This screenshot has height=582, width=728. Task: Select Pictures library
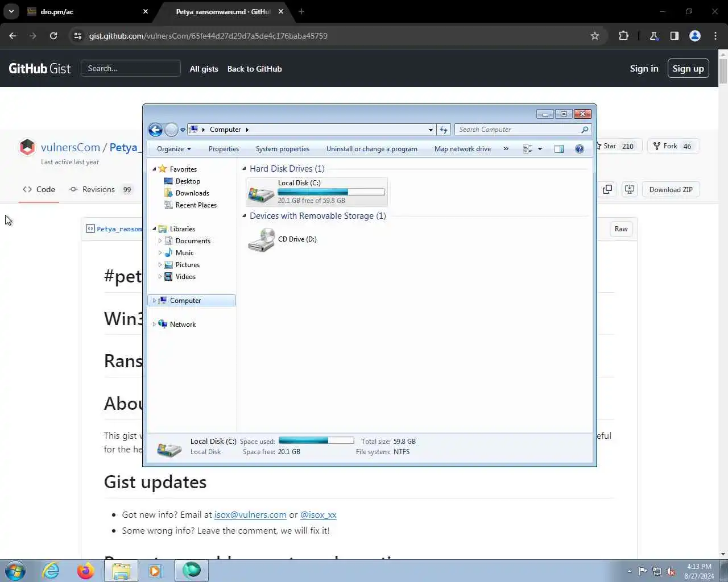187,265
